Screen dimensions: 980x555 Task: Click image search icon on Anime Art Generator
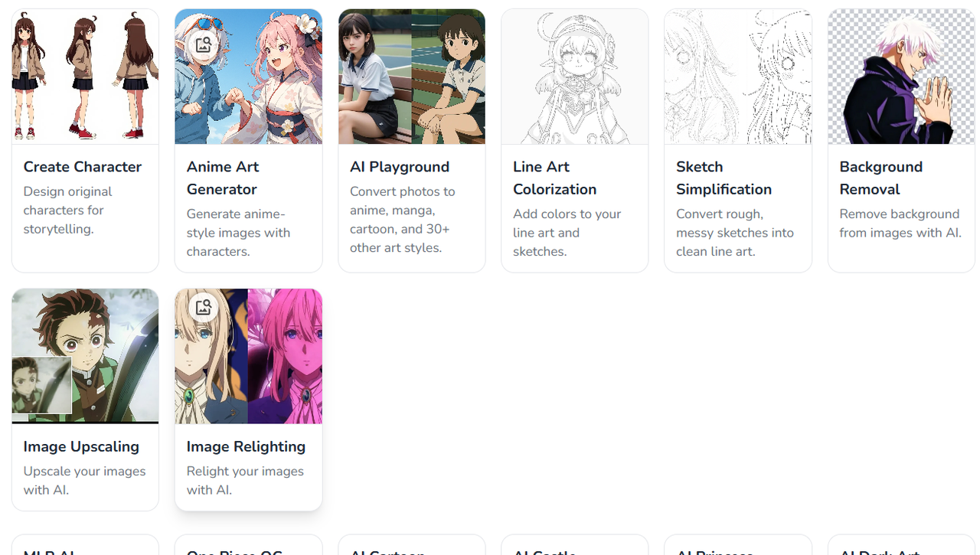(203, 44)
